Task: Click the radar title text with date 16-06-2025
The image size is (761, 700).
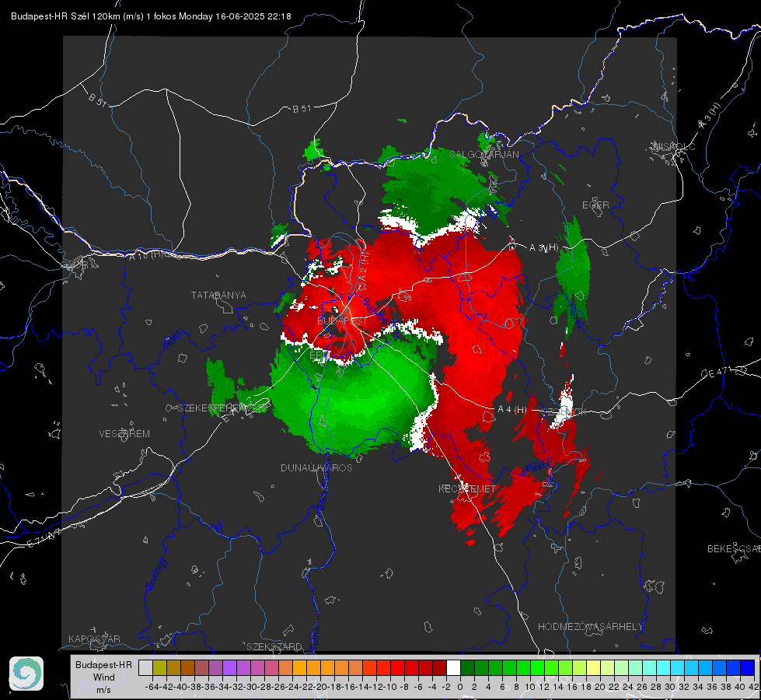Action: [x=151, y=16]
